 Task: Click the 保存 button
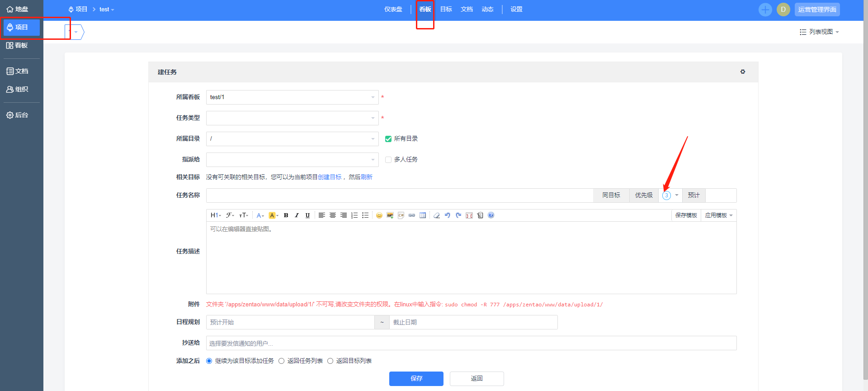click(x=416, y=379)
